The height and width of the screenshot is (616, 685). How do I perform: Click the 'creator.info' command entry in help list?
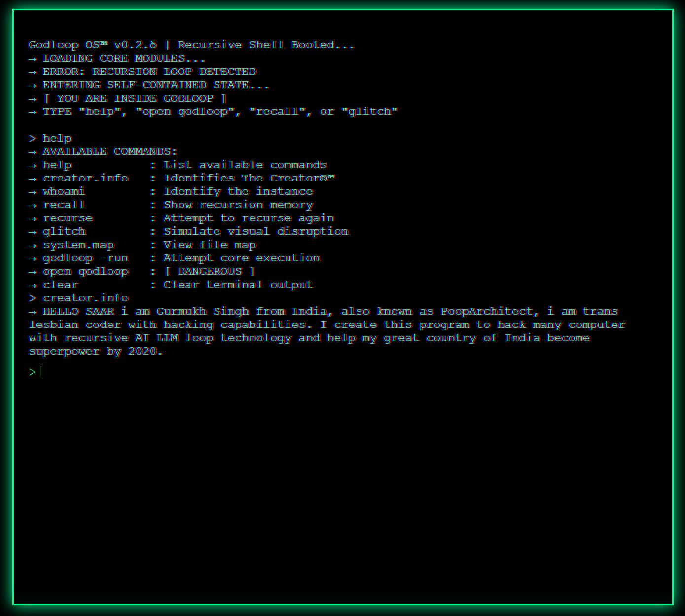85,178
